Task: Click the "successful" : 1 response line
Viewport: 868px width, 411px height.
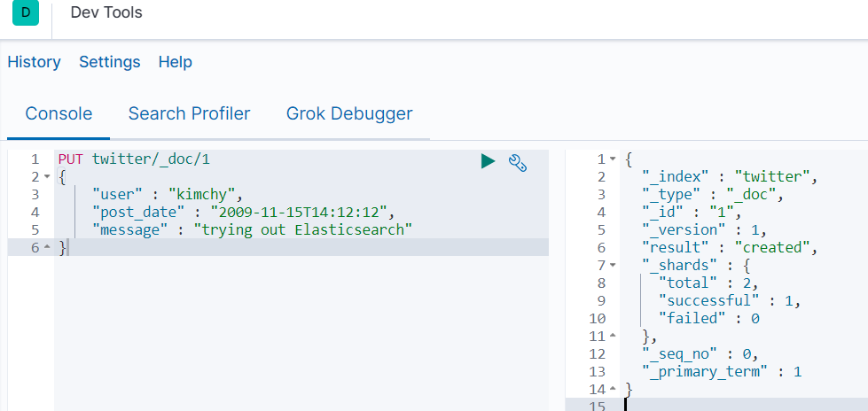Action: [x=730, y=301]
